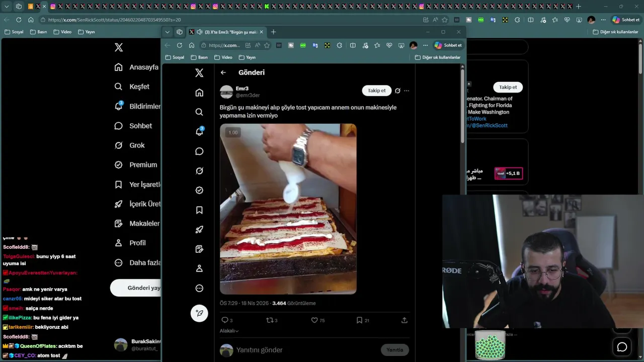
Task: Expand tab search chevron in front window
Action: point(168,32)
